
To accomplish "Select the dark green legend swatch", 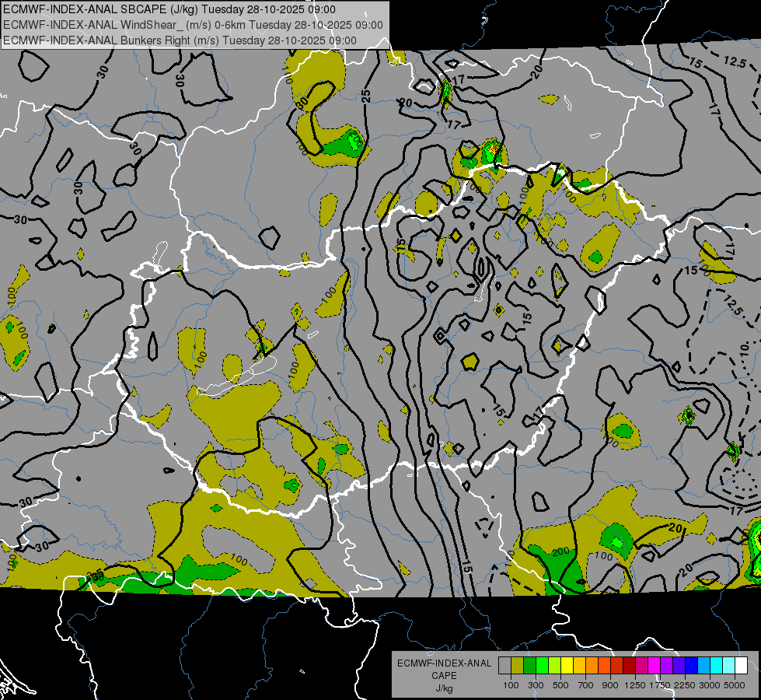I will pyautogui.click(x=529, y=666).
